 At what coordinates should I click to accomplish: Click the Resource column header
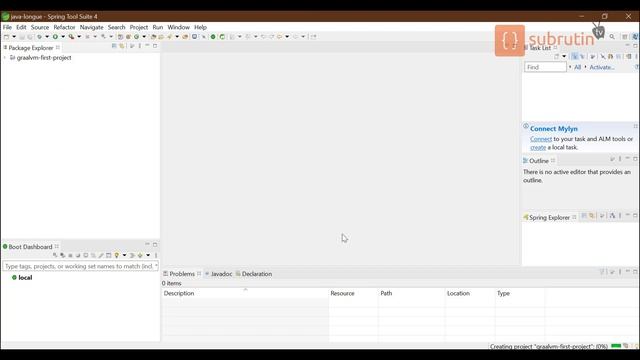[x=353, y=293]
